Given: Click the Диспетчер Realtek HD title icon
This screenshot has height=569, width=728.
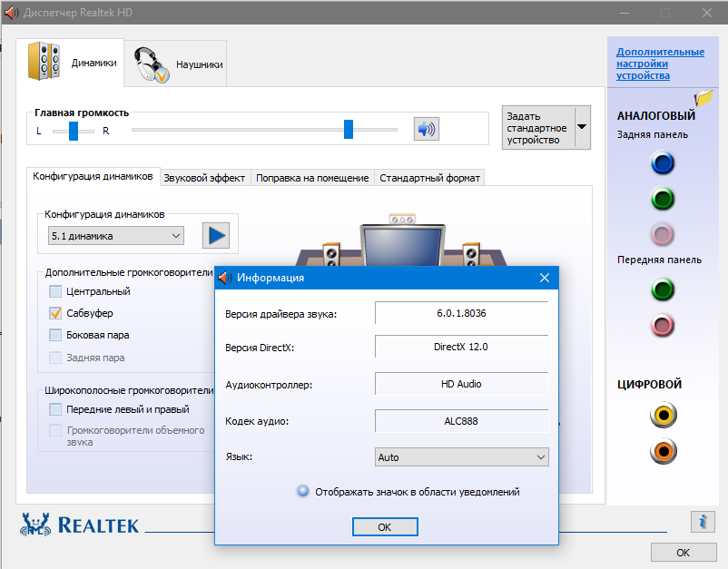Looking at the screenshot, I should coord(11,13).
